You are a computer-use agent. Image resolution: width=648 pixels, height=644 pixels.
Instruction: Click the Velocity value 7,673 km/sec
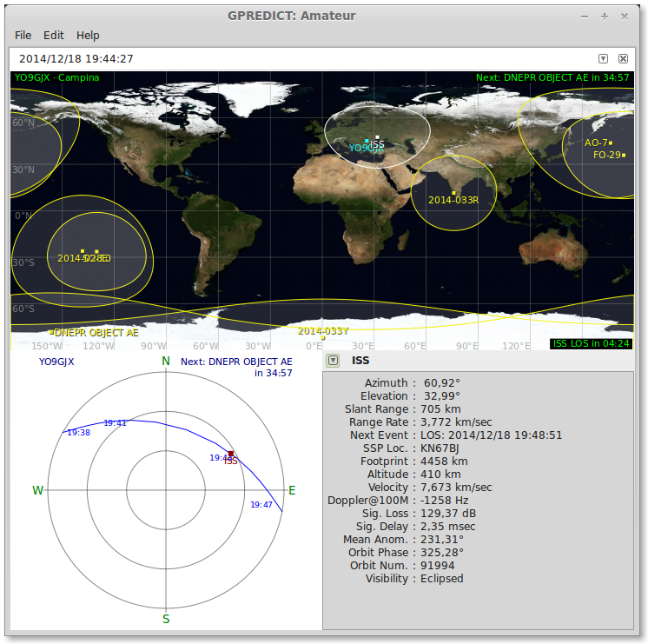(456, 488)
